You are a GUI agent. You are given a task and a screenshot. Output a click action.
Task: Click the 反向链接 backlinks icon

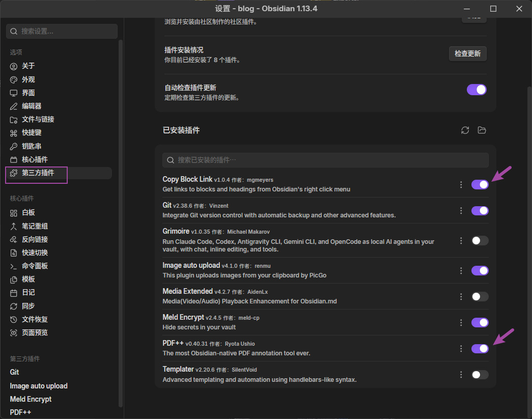tap(14, 239)
